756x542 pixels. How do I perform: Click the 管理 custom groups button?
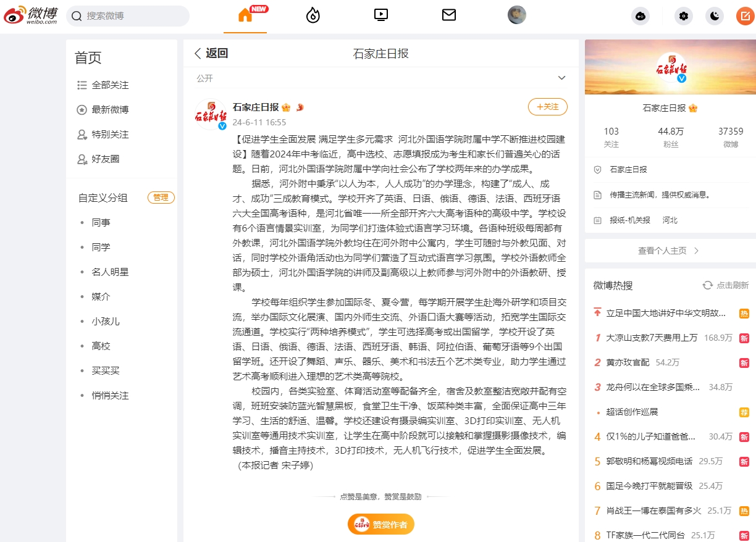161,198
